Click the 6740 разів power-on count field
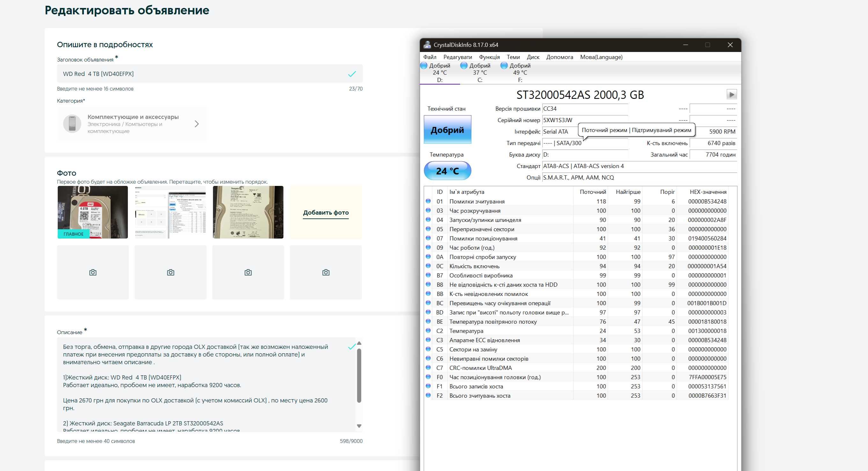Image resolution: width=868 pixels, height=471 pixels. (x=713, y=143)
